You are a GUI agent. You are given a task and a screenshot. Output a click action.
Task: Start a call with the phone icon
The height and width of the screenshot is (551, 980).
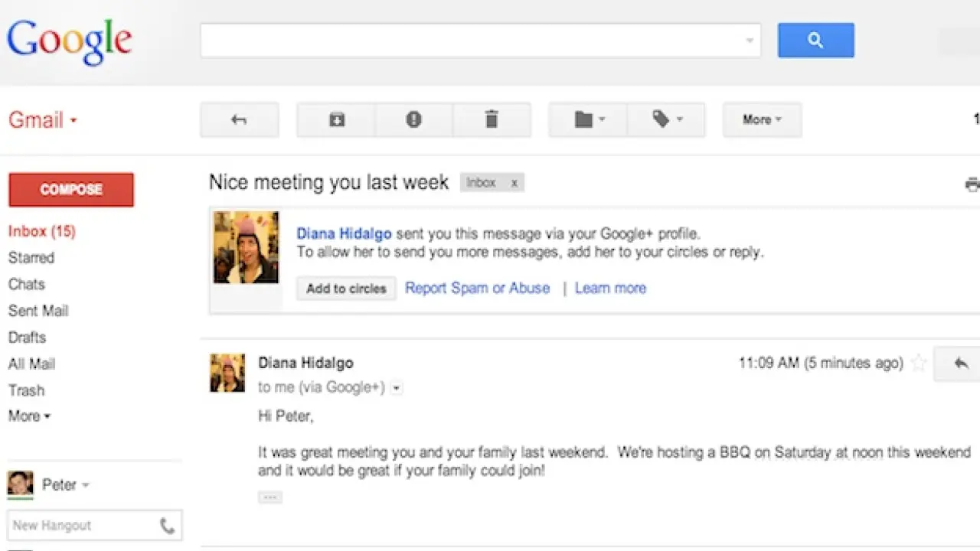pyautogui.click(x=167, y=526)
